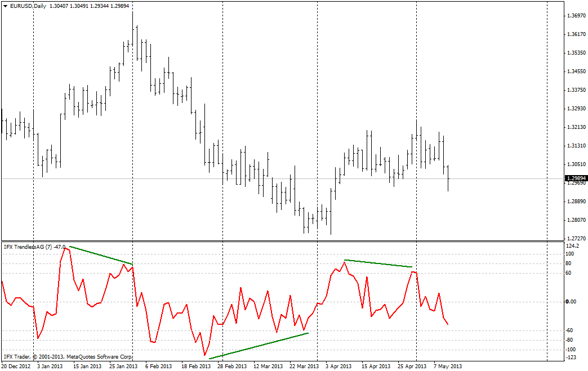
Task: Select the descending green trendline in January
Action: click(x=101, y=255)
